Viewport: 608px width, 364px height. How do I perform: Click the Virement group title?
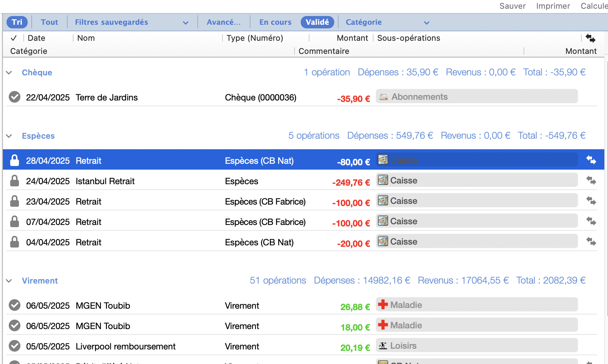(40, 281)
